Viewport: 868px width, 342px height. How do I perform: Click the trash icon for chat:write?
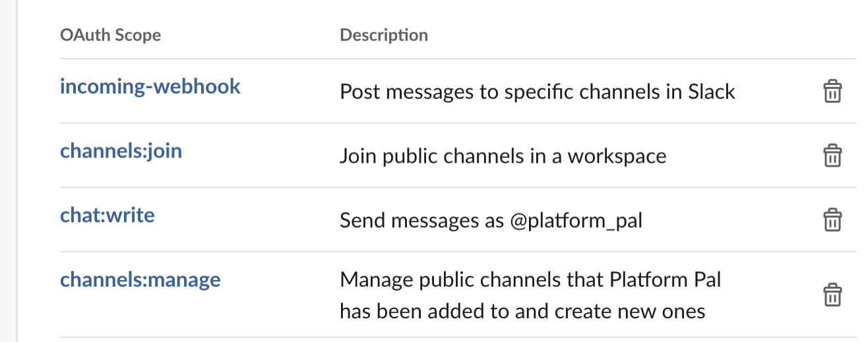point(832,219)
